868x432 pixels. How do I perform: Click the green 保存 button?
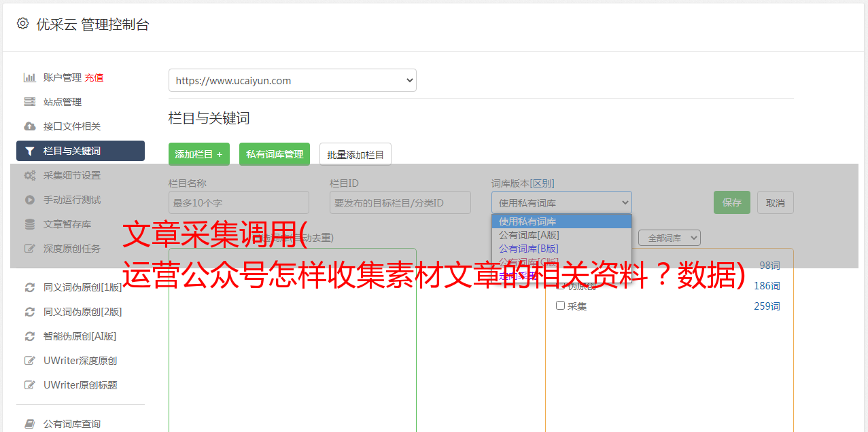[x=732, y=202]
